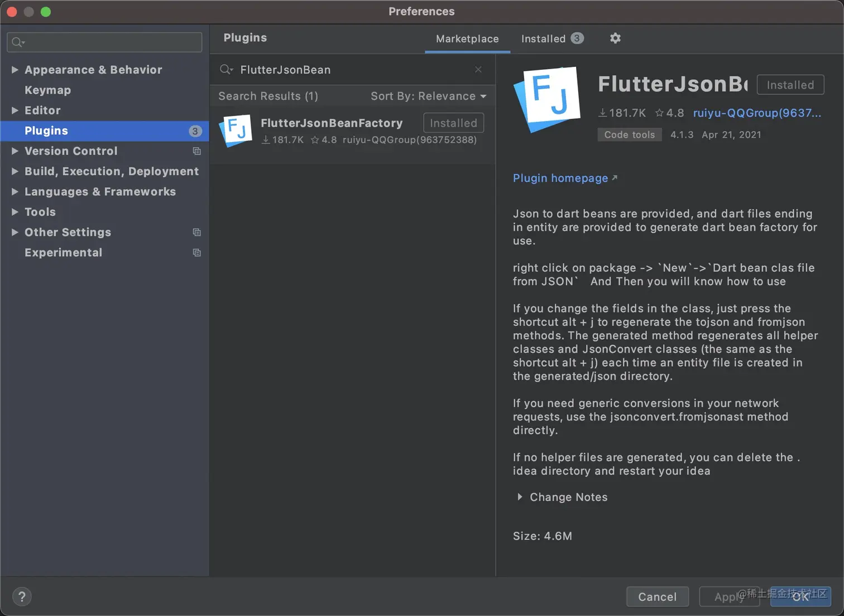
Task: Switch to the Installed tab
Action: (x=552, y=38)
